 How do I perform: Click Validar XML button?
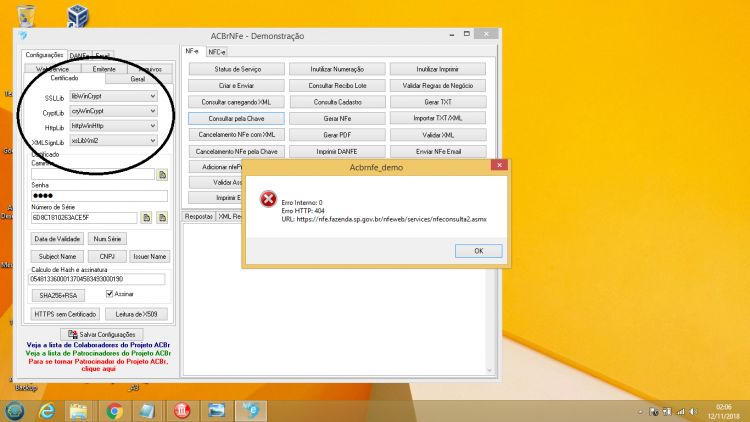point(438,135)
